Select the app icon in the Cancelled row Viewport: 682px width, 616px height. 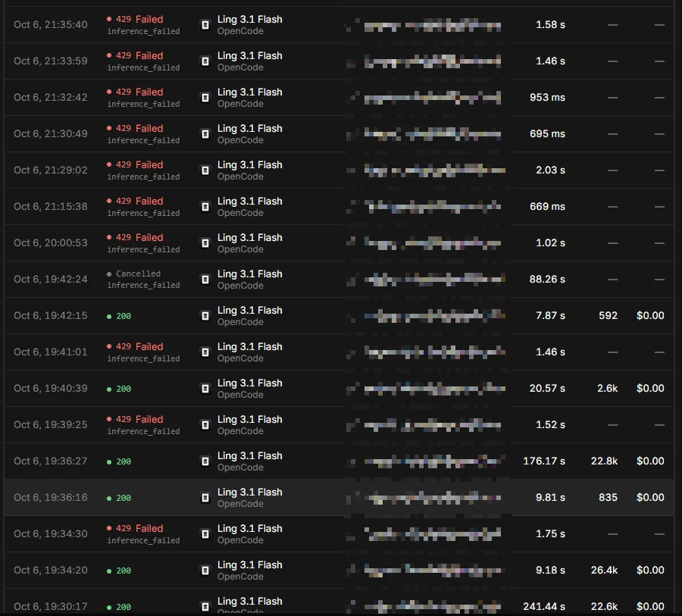[205, 280]
